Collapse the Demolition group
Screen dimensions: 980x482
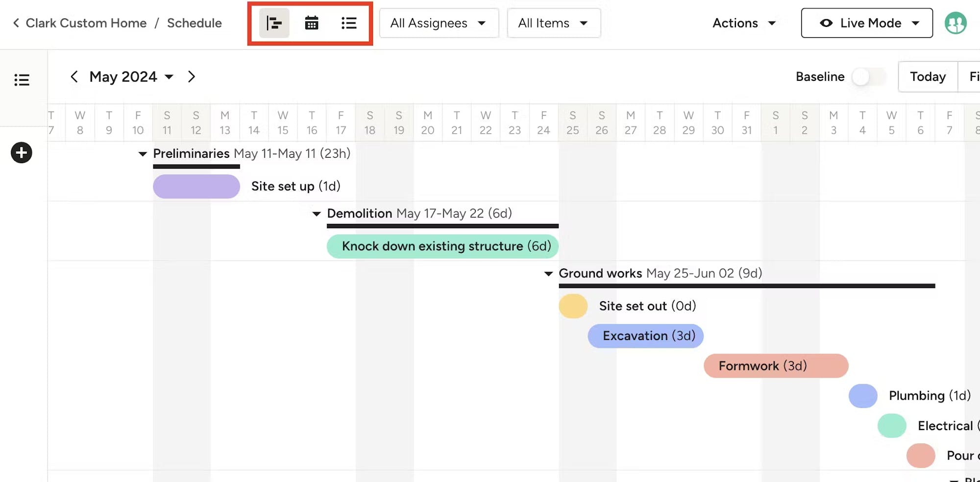click(x=317, y=214)
